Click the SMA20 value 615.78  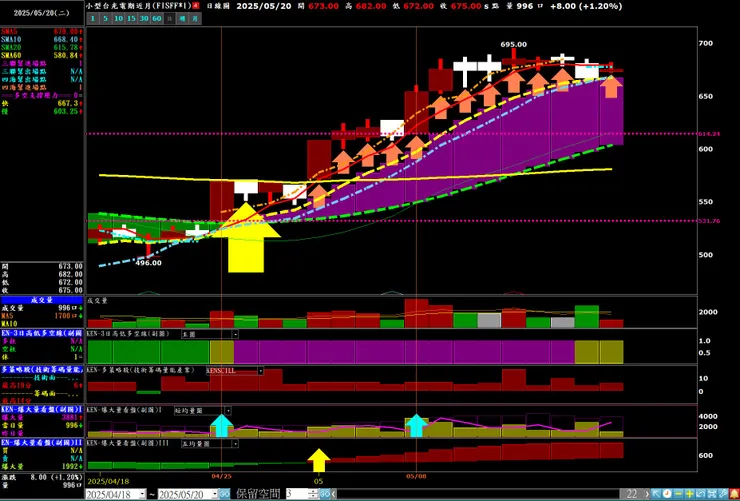67,48
